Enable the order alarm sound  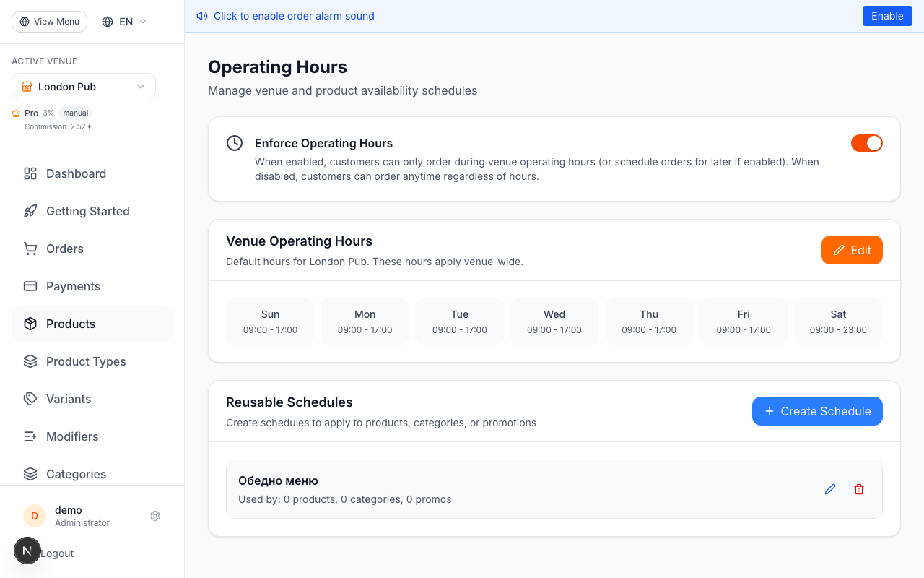click(887, 15)
